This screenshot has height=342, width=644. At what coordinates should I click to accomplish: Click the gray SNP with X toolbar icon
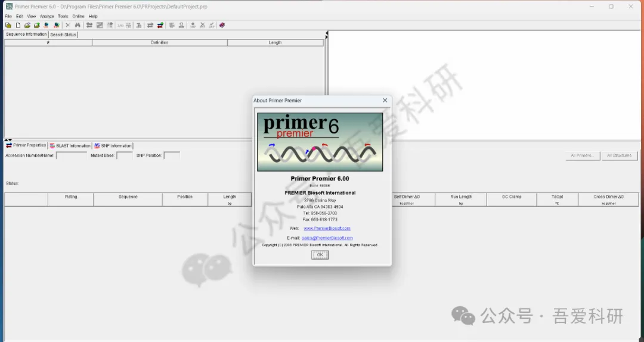[x=203, y=26]
